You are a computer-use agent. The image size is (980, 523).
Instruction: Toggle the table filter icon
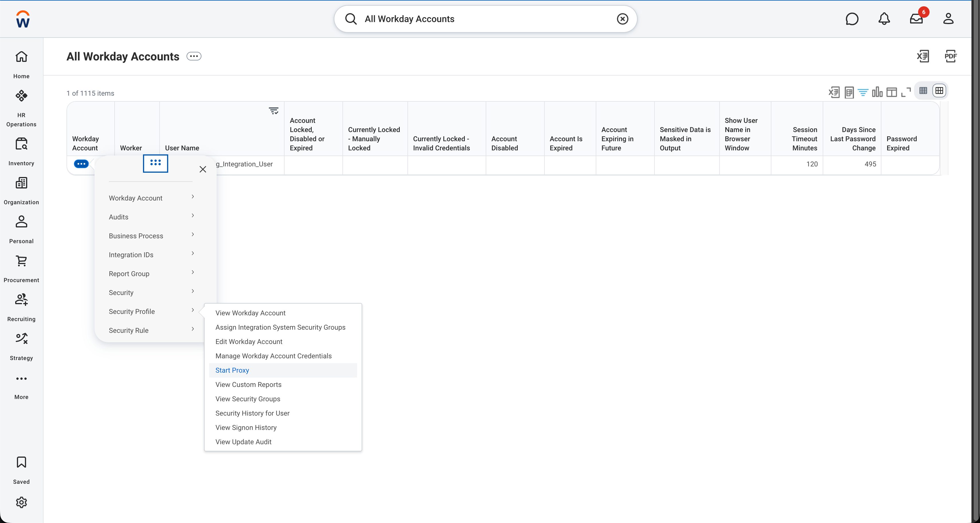[863, 92]
